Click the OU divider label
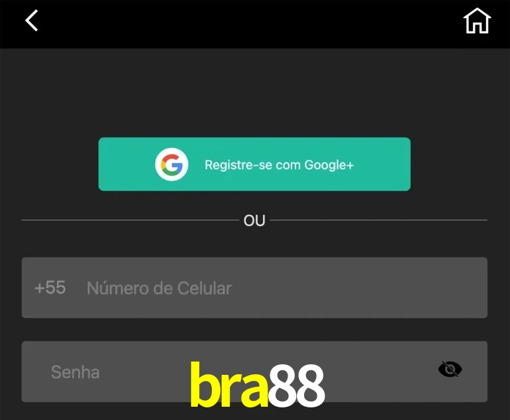The width and height of the screenshot is (510, 420). point(254,220)
